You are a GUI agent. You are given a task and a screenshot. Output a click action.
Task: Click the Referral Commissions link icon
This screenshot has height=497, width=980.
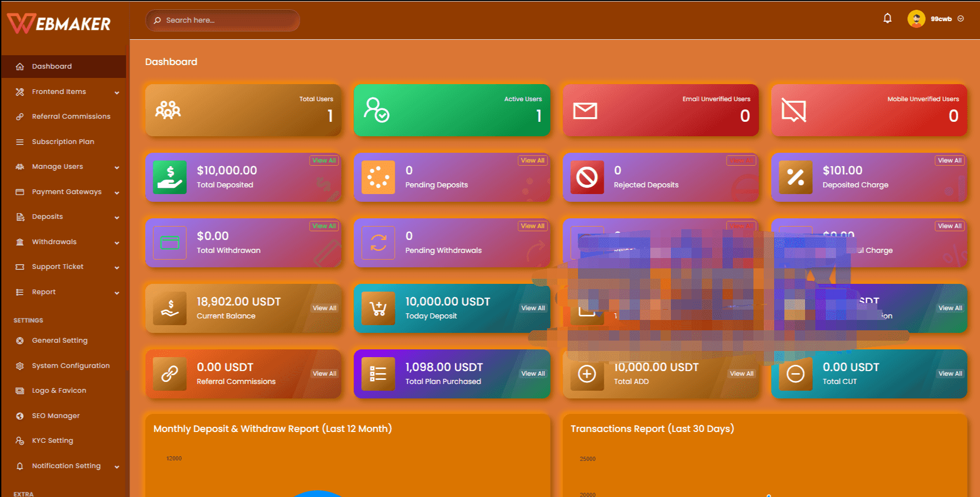tap(170, 374)
